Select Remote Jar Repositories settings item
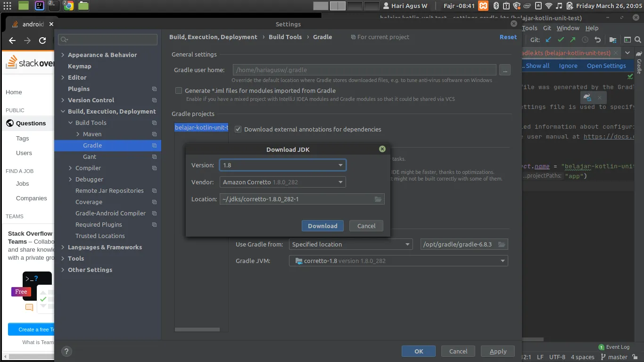The width and height of the screenshot is (644, 362). click(x=109, y=191)
